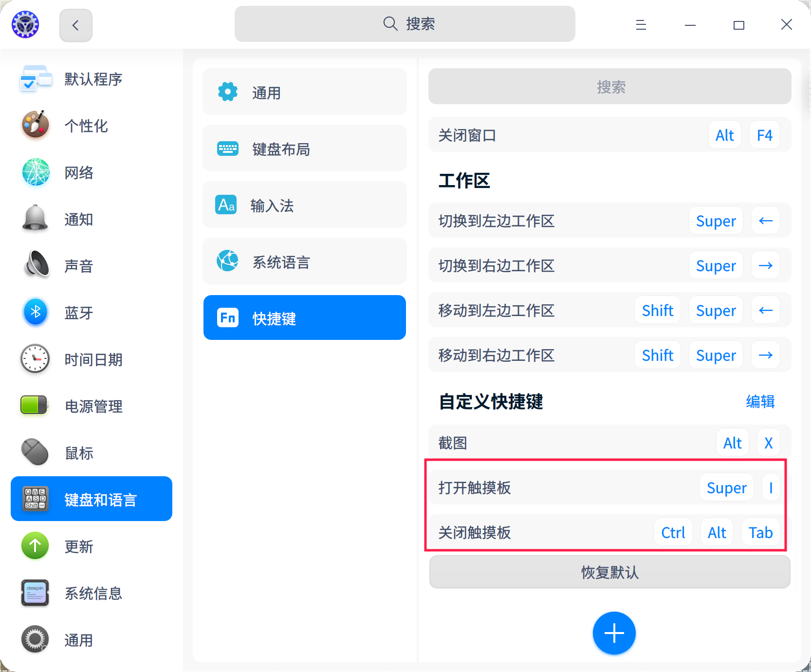The height and width of the screenshot is (672, 811).
Task: Open 时间日期 settings
Action: point(92,359)
